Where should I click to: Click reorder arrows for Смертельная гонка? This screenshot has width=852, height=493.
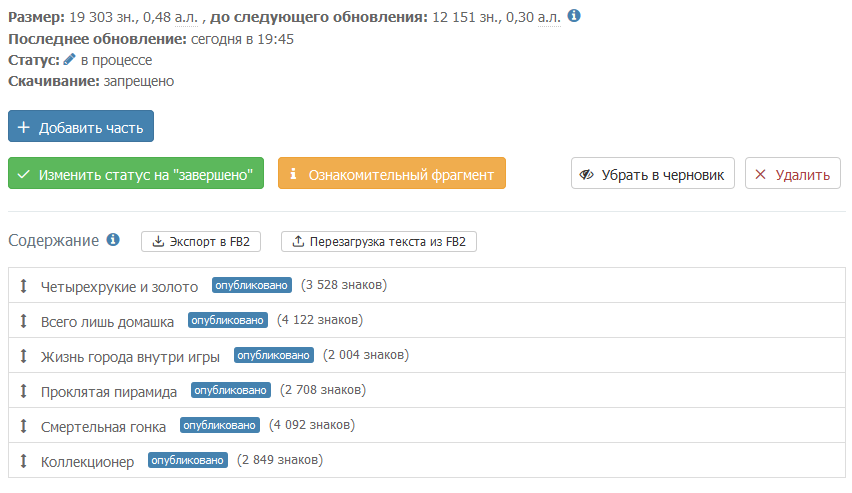(x=24, y=426)
